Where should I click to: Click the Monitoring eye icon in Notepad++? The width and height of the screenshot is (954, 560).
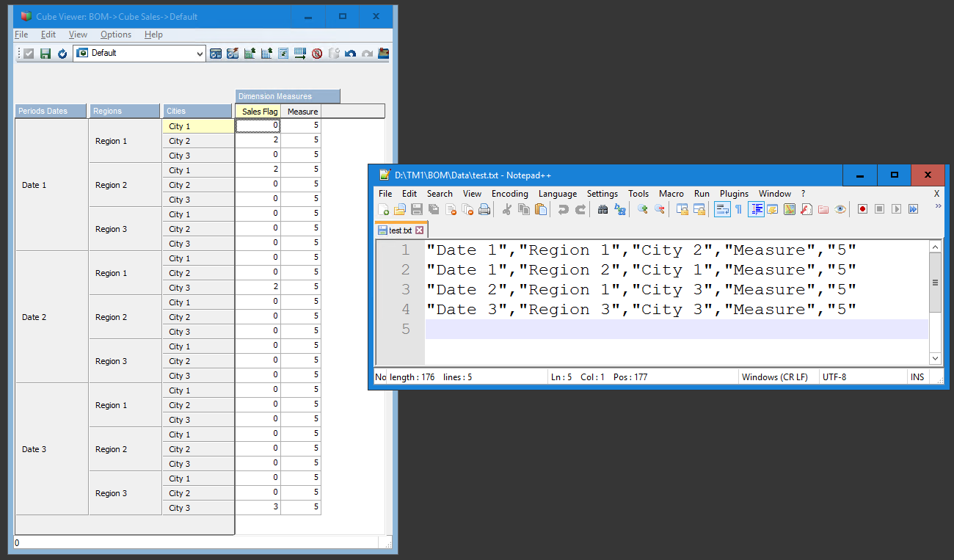pos(840,209)
